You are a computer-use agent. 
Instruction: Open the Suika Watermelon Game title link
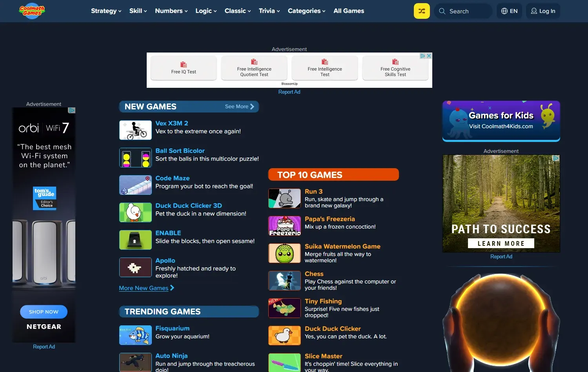[342, 246]
